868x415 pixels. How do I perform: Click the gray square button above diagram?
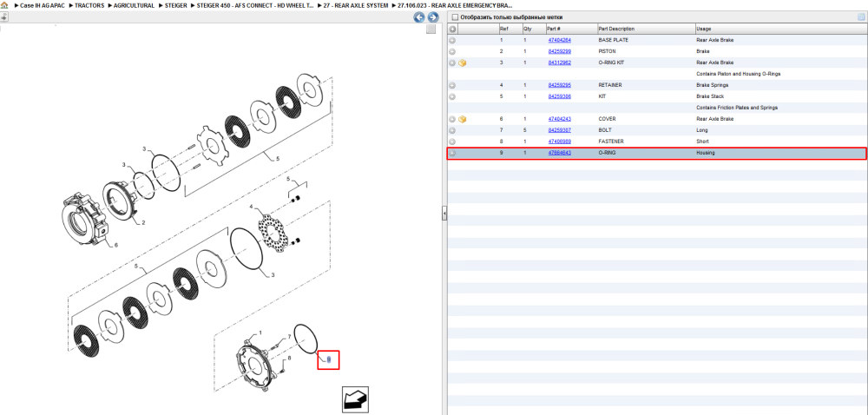pyautogui.click(x=431, y=30)
